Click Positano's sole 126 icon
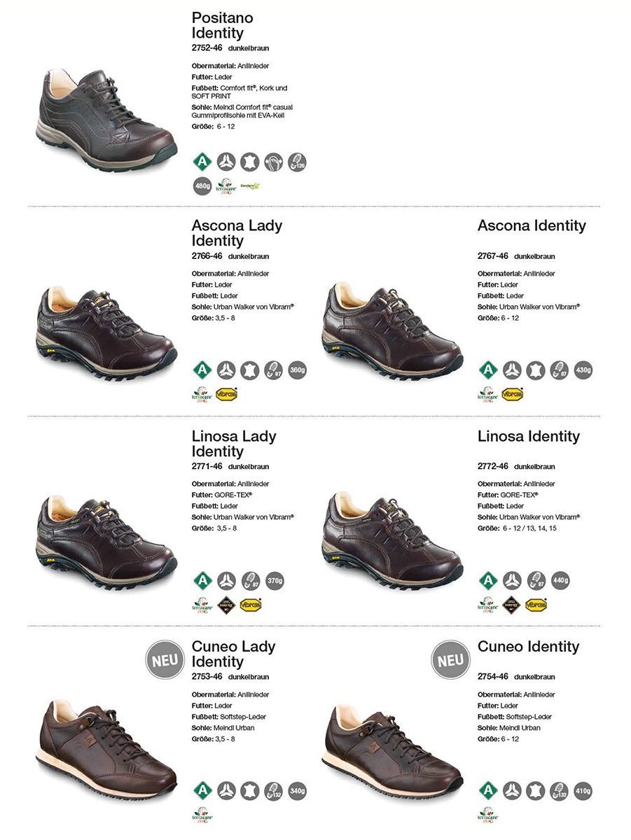The height and width of the screenshot is (840, 631). (x=297, y=162)
